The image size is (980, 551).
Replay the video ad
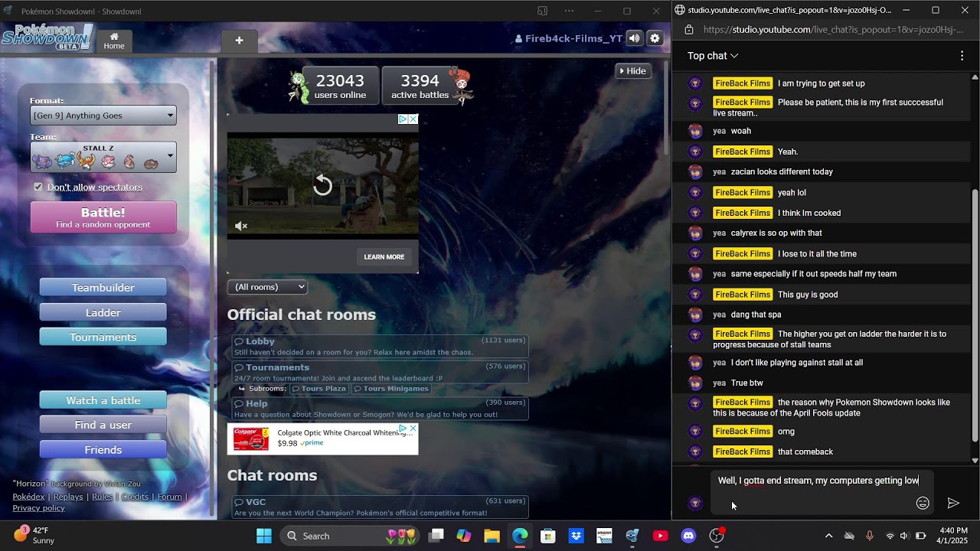[323, 184]
